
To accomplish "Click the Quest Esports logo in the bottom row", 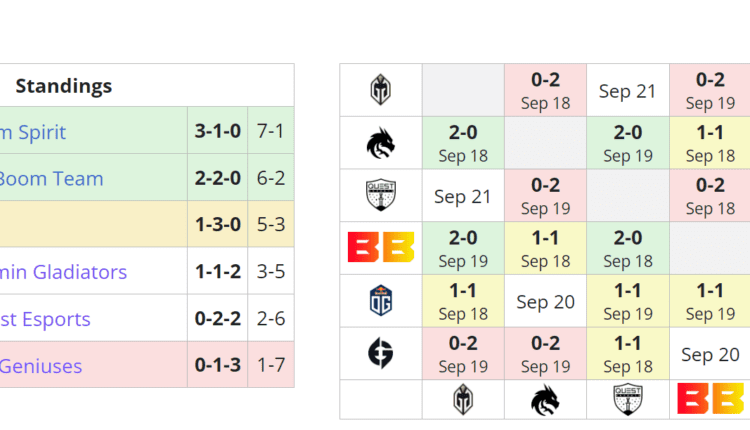I will (x=628, y=399).
